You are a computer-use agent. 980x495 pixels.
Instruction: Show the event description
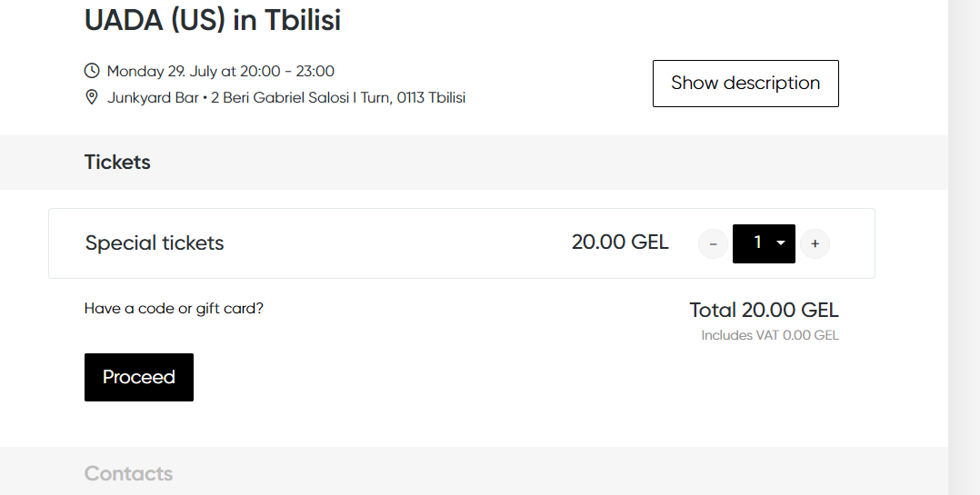745,84
